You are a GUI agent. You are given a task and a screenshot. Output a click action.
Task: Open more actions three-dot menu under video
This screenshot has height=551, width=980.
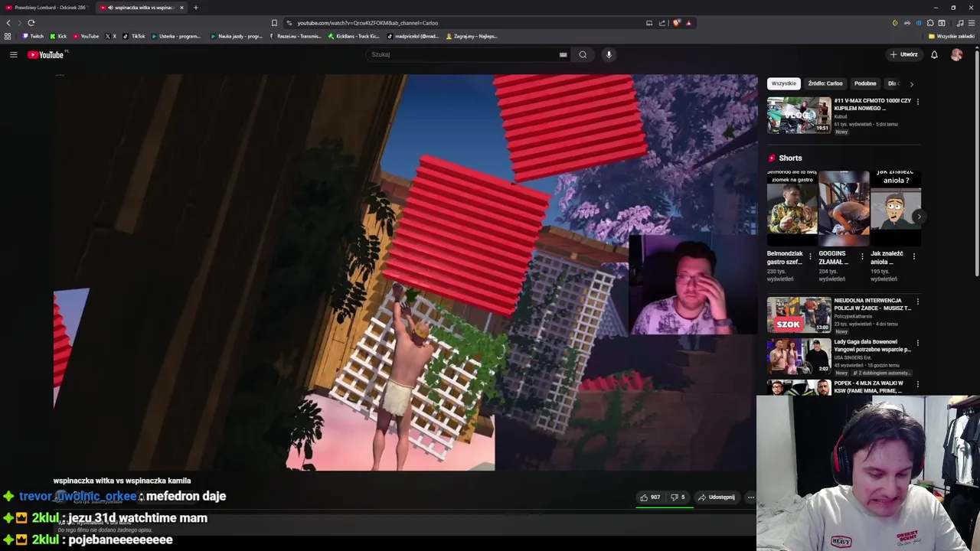751,497
